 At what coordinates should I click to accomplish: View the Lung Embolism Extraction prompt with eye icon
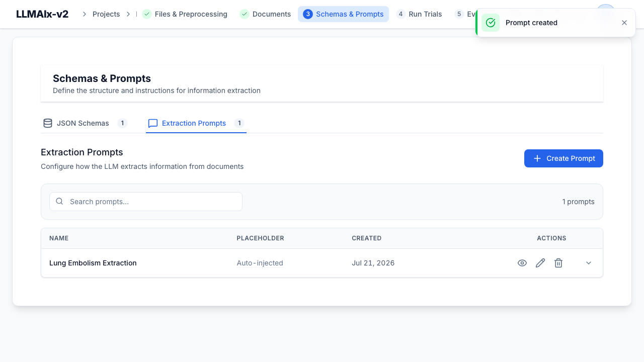522,263
